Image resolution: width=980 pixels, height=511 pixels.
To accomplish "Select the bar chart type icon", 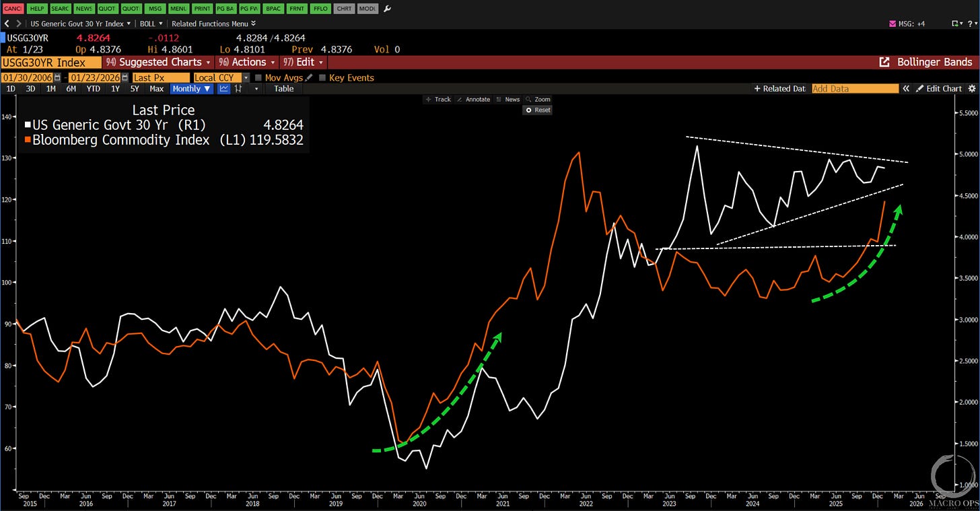I will pos(238,88).
